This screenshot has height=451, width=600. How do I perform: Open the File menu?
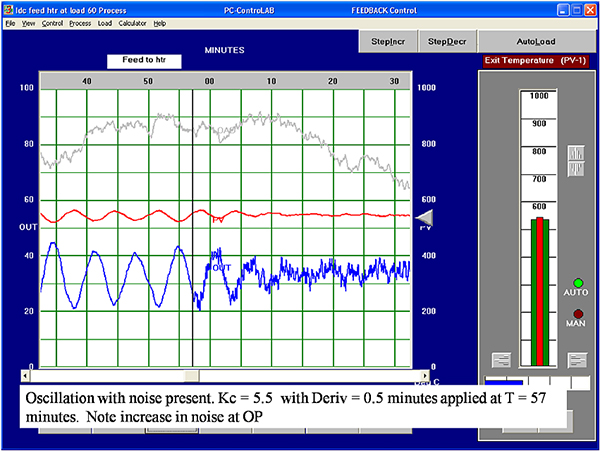tap(10, 23)
